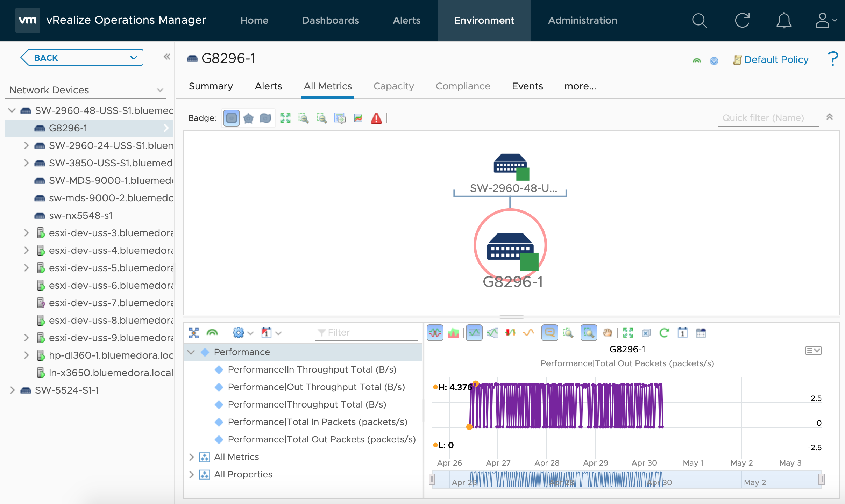Image resolution: width=845 pixels, height=504 pixels.
Task: Open the BACK dropdown arrow
Action: [134, 58]
